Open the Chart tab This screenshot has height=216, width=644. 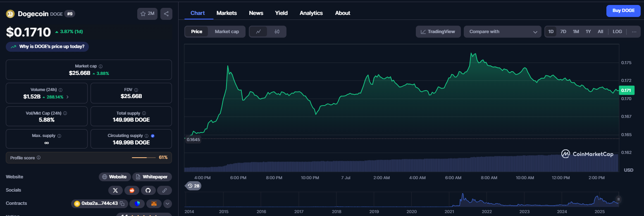pos(198,13)
